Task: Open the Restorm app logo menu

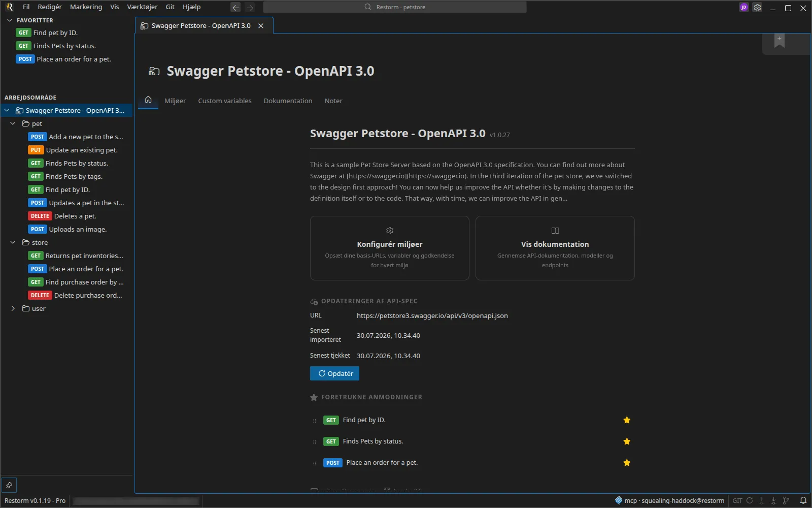Action: click(10, 7)
